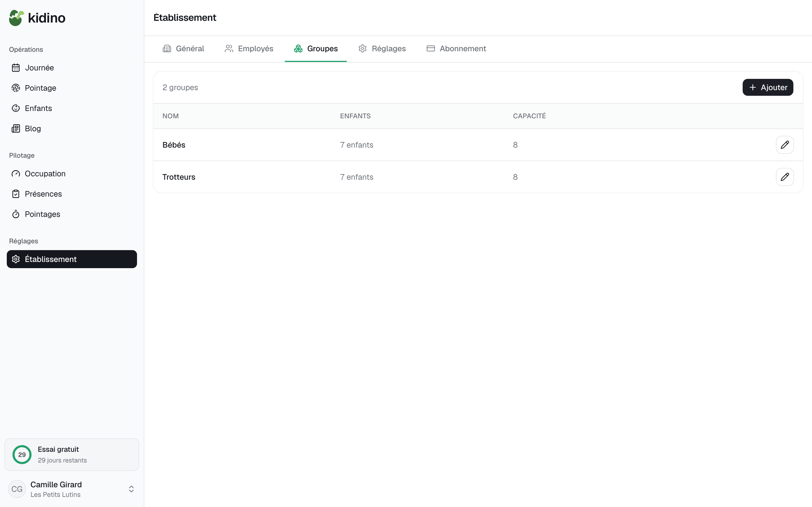Click the 29 days progress ring
Image resolution: width=812 pixels, height=507 pixels.
coord(22,455)
